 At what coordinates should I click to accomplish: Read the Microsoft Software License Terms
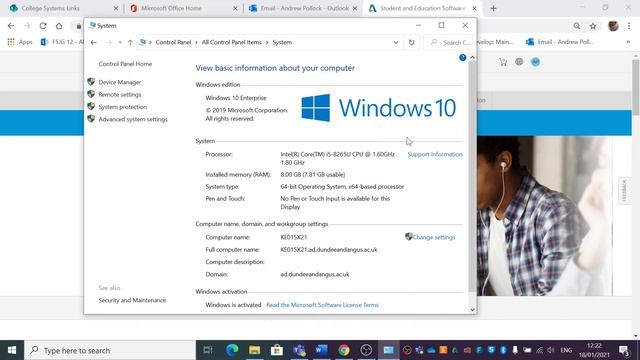[322, 305]
